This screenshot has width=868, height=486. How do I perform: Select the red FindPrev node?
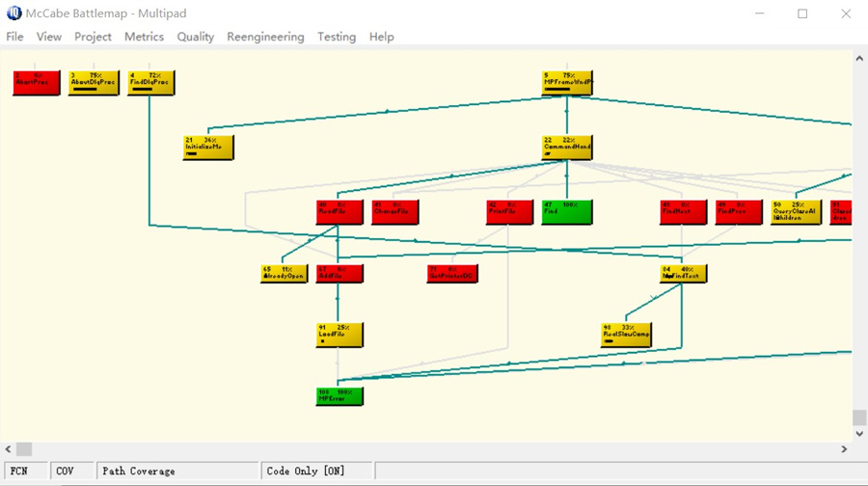click(x=739, y=212)
